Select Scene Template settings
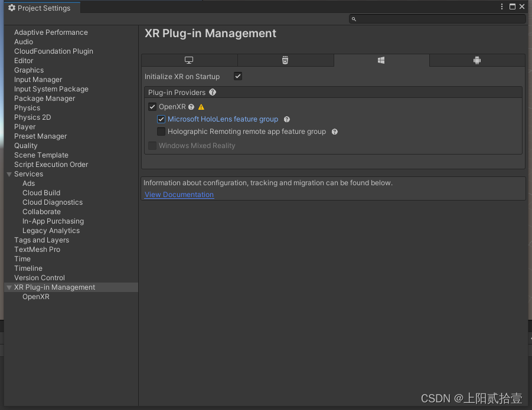 coord(41,155)
